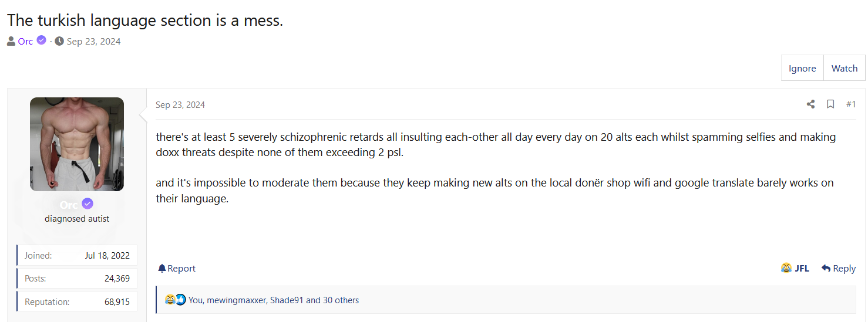Toggle Ignore for this thread
Screen dimensions: 868x322
802,68
